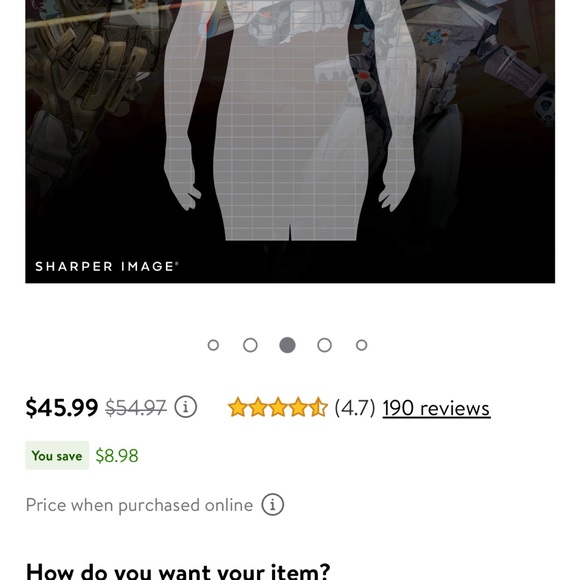Click the 'How do you want your item?' heading

click(x=178, y=571)
